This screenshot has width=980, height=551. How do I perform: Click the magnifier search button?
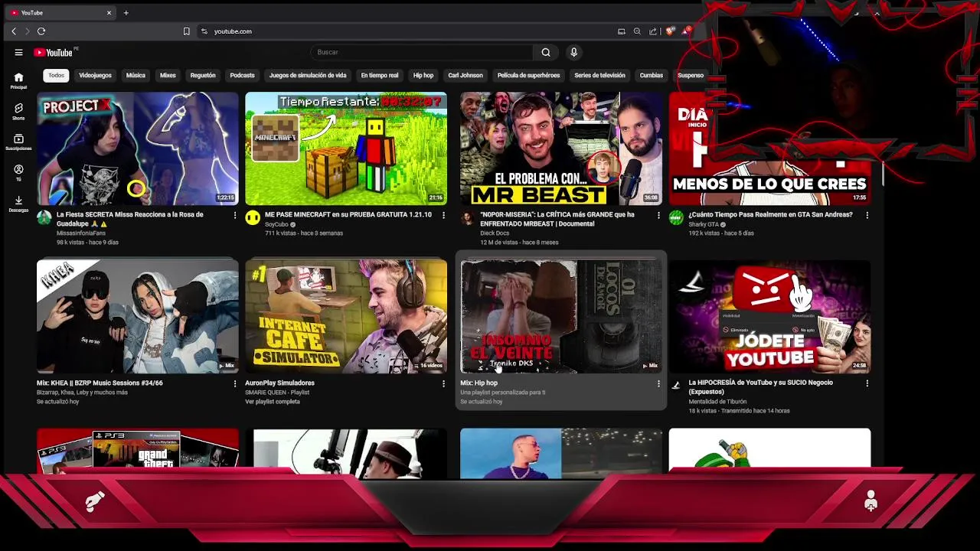click(x=546, y=52)
